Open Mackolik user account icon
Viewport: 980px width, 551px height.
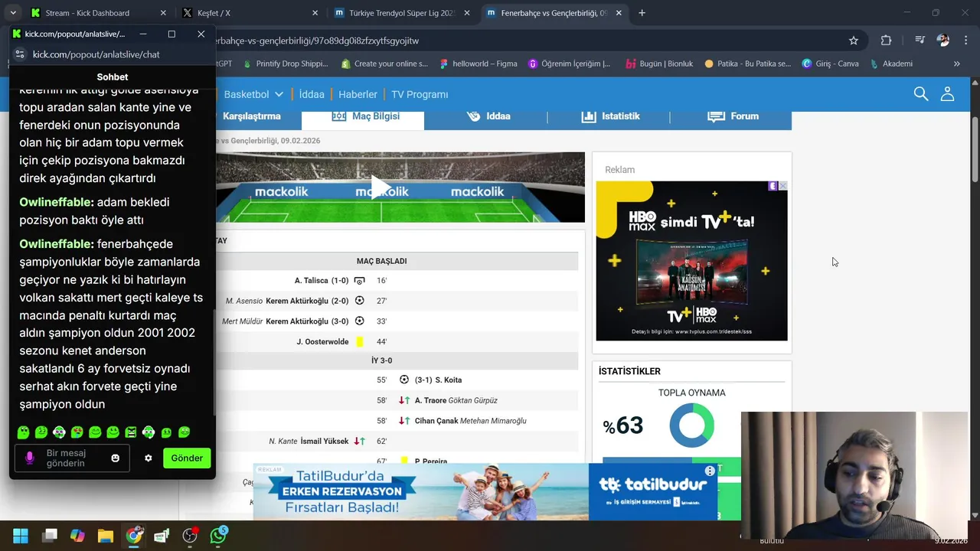pos(948,94)
